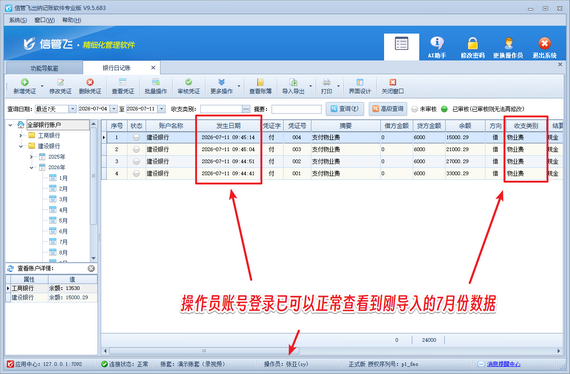Click the home icon of 全部银行账户
This screenshot has height=374, width=570.
(x=21, y=125)
